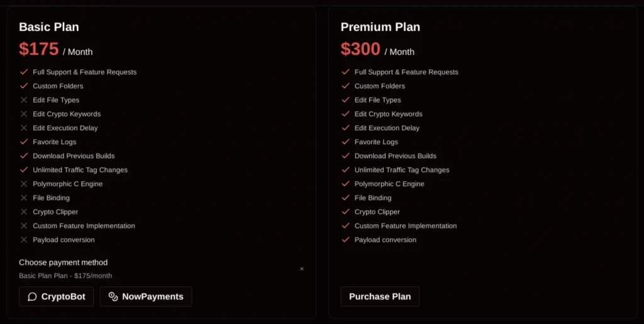Click the $300 Premium price

point(360,49)
